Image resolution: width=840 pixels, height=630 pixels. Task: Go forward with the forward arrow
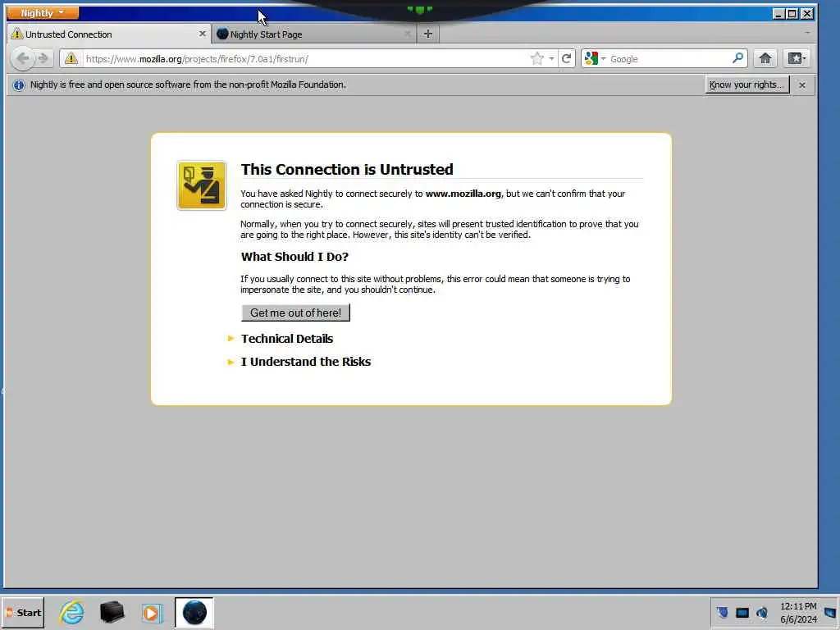click(43, 58)
